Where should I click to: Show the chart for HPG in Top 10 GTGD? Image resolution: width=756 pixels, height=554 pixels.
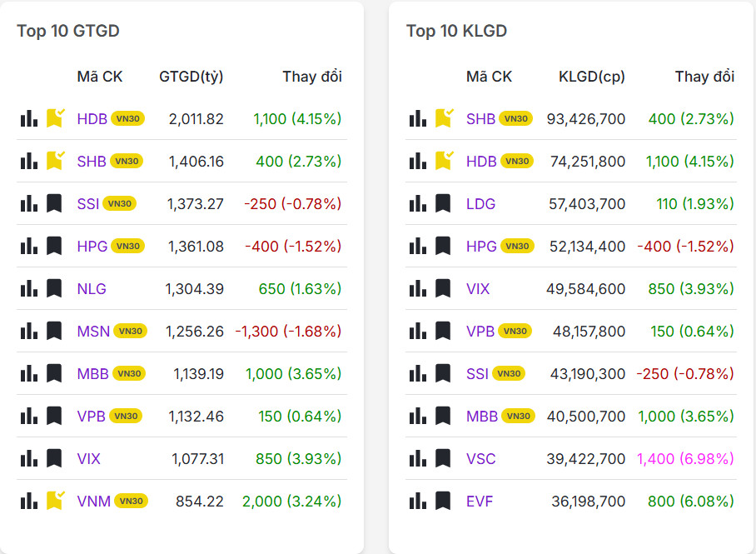tap(29, 246)
